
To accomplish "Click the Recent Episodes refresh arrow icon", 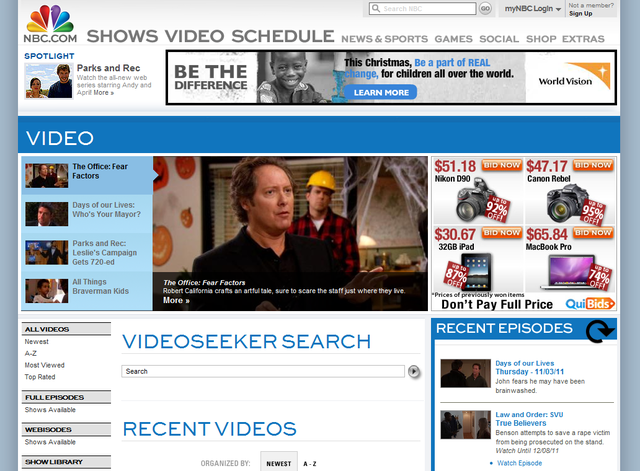I will tap(599, 330).
